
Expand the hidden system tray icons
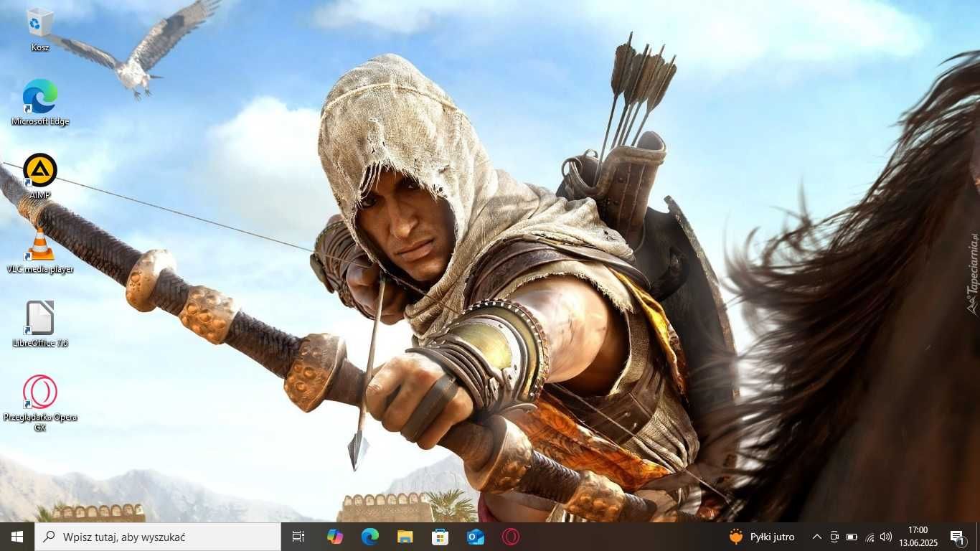[816, 537]
